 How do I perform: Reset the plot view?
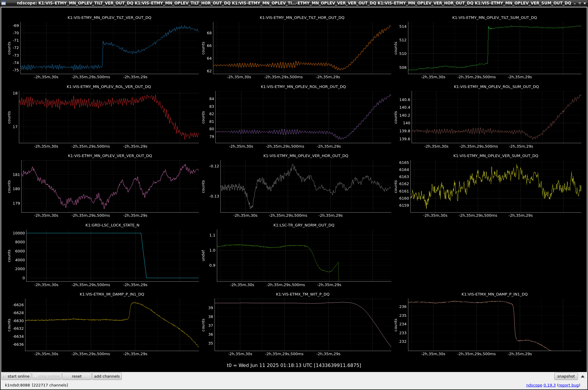[77, 376]
